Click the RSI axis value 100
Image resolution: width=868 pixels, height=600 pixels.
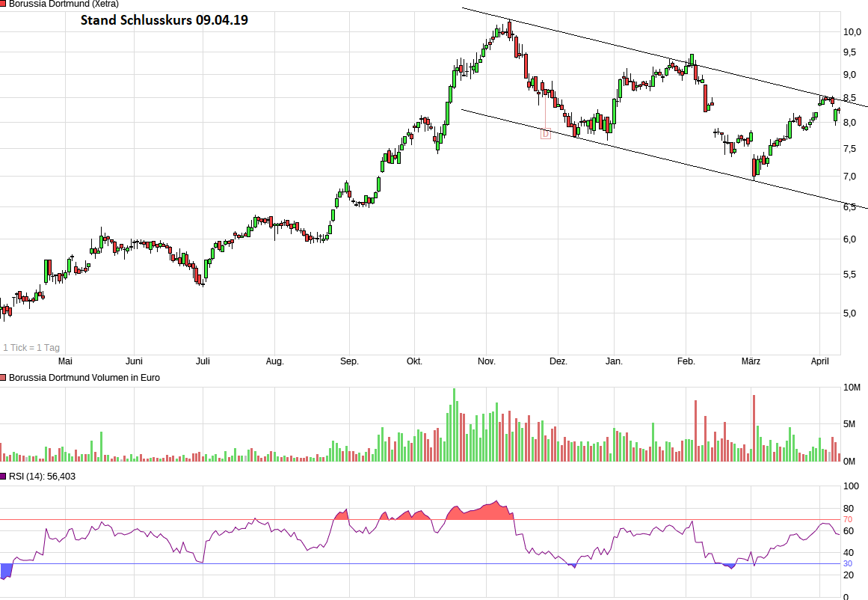tap(851, 486)
